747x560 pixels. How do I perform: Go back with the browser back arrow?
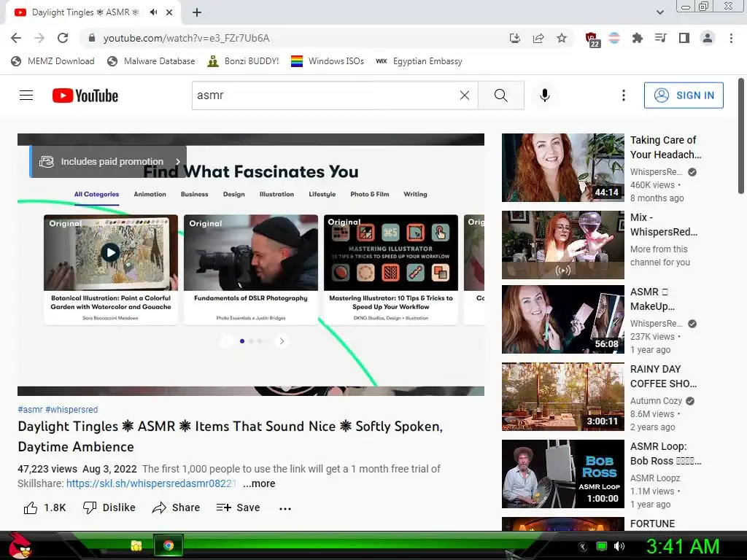click(16, 38)
